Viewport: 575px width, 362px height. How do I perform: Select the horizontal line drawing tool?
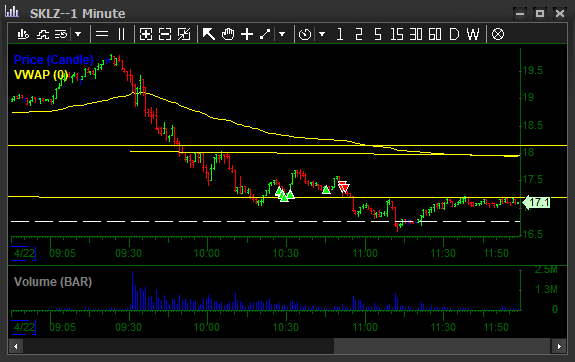tap(102, 34)
